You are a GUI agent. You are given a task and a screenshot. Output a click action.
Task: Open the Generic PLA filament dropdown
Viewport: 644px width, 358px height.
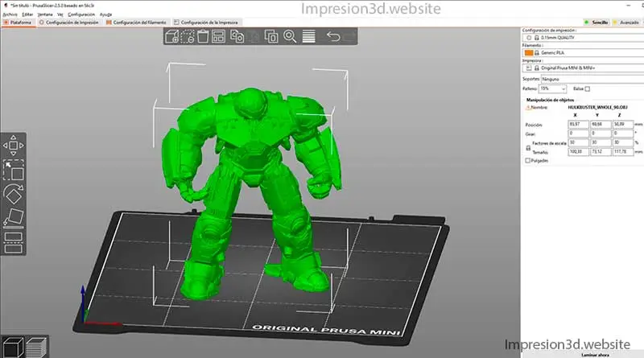(x=583, y=52)
